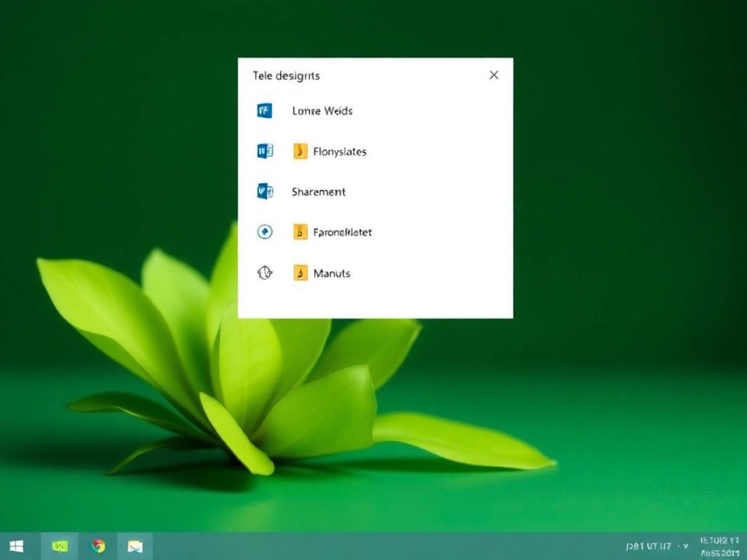Click the blue Word icon beside Sharement

(x=265, y=192)
